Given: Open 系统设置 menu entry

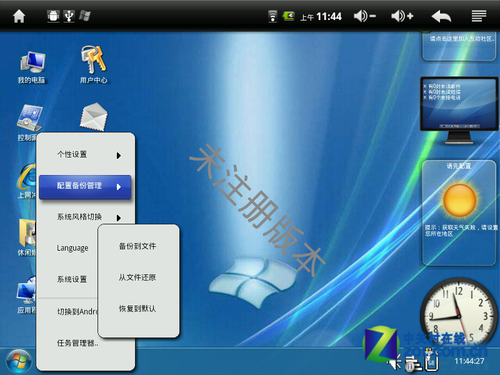Looking at the screenshot, I should coord(72,279).
